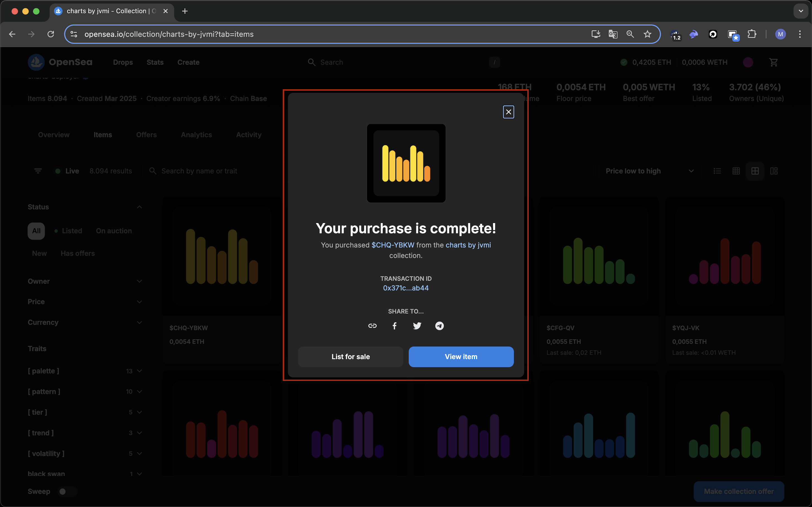Click the OpenSea logo
This screenshot has height=507, width=812.
point(60,62)
